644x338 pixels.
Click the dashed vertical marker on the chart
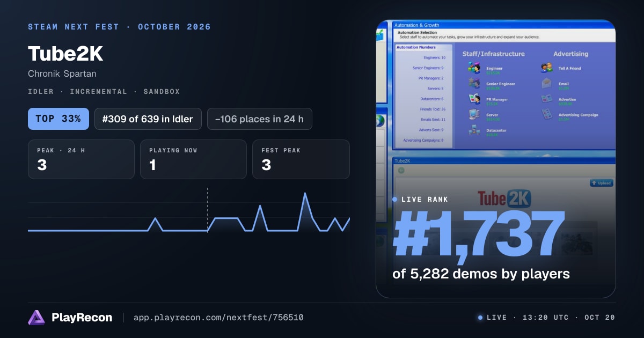pyautogui.click(x=208, y=210)
